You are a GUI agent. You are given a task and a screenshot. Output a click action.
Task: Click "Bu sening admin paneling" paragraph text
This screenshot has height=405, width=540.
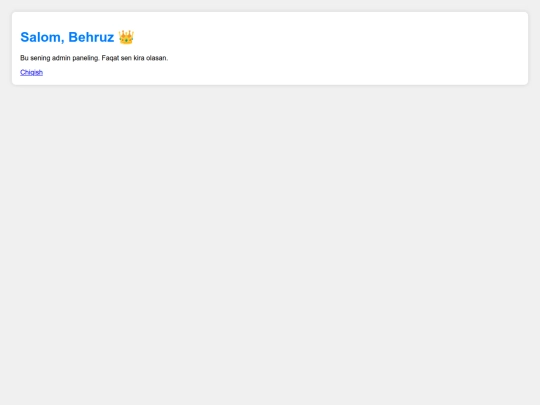(x=94, y=58)
